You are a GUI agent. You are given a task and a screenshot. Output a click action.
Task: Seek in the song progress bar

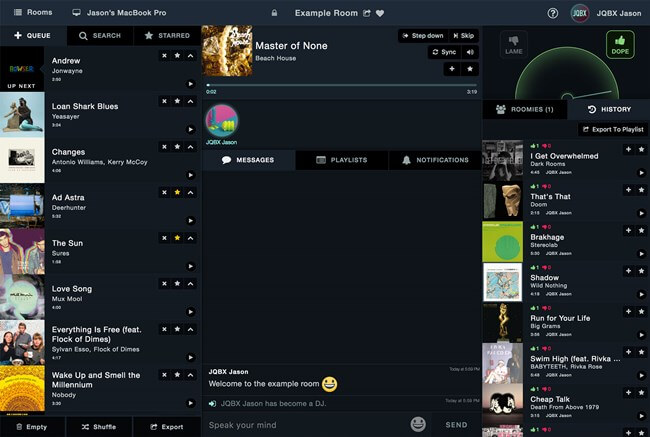(342, 85)
